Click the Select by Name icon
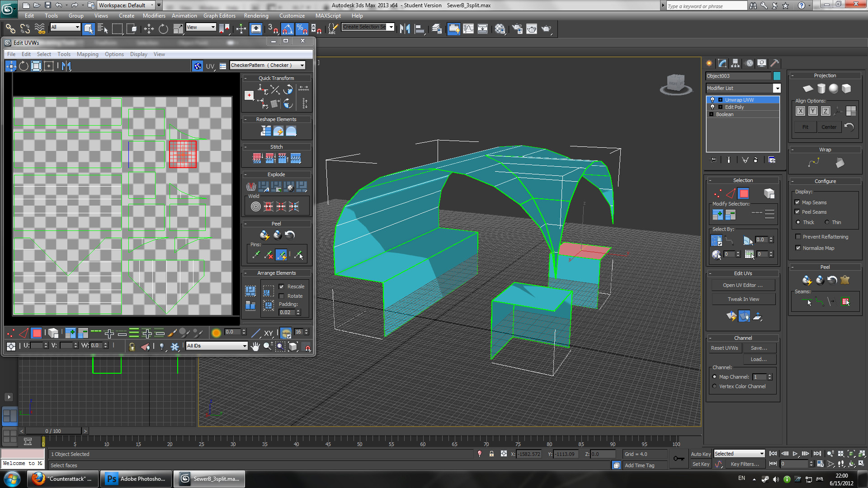868x488 pixels. [103, 29]
